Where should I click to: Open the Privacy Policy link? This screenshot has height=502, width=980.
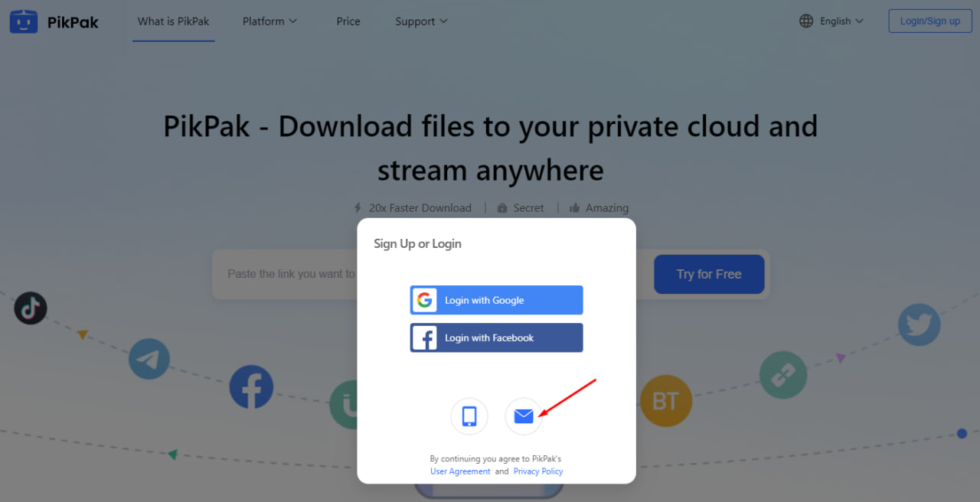[538, 471]
